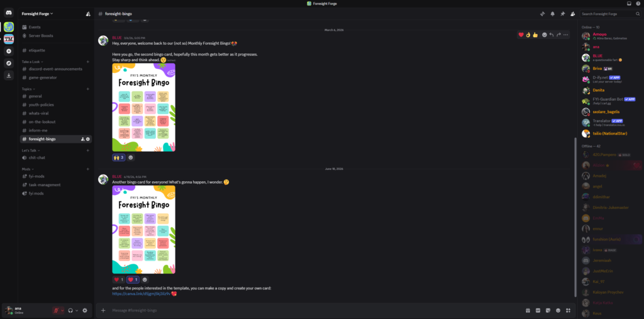Open Briva in member list
Image resolution: width=644 pixels, height=319 pixels.
(x=610, y=68)
